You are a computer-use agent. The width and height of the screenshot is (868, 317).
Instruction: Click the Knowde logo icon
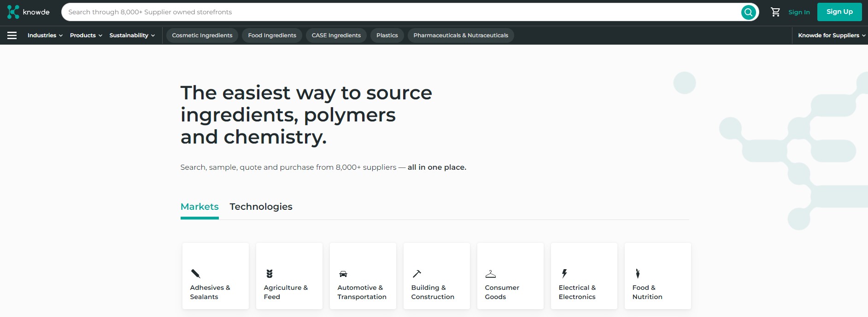tap(13, 12)
